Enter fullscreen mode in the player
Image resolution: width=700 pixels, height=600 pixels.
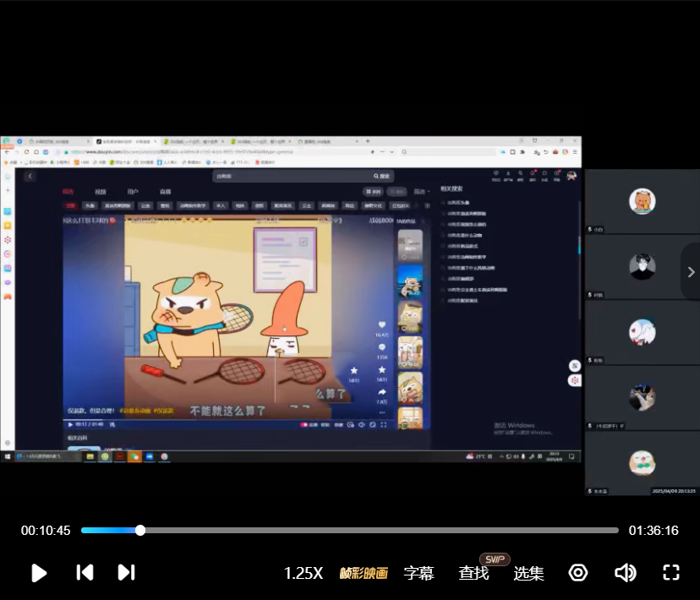point(671,572)
